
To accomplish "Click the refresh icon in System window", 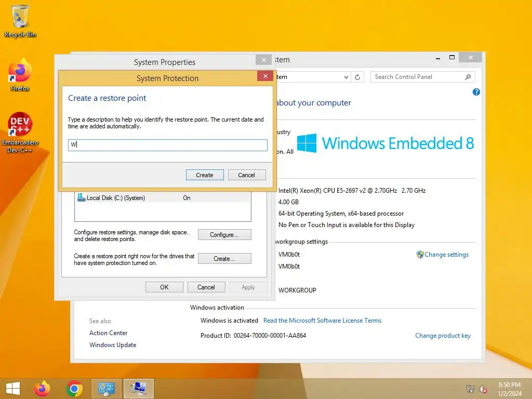I will click(x=357, y=77).
